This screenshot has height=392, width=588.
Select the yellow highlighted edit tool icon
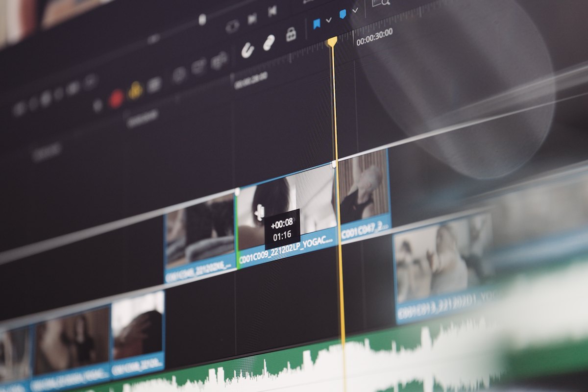click(x=135, y=91)
